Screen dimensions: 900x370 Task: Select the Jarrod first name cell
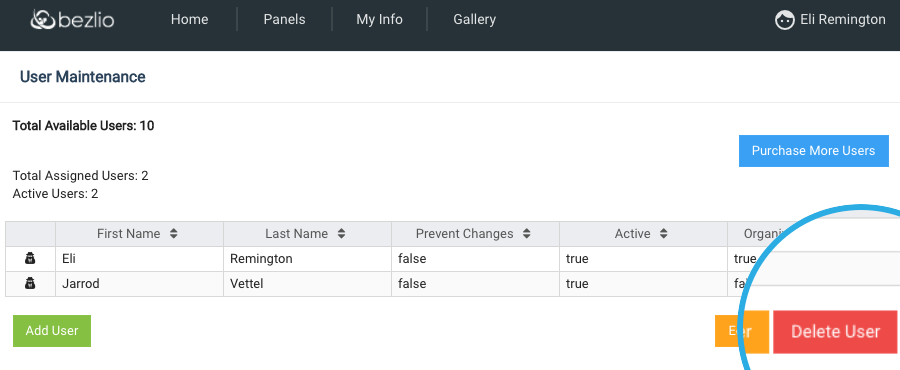139,283
